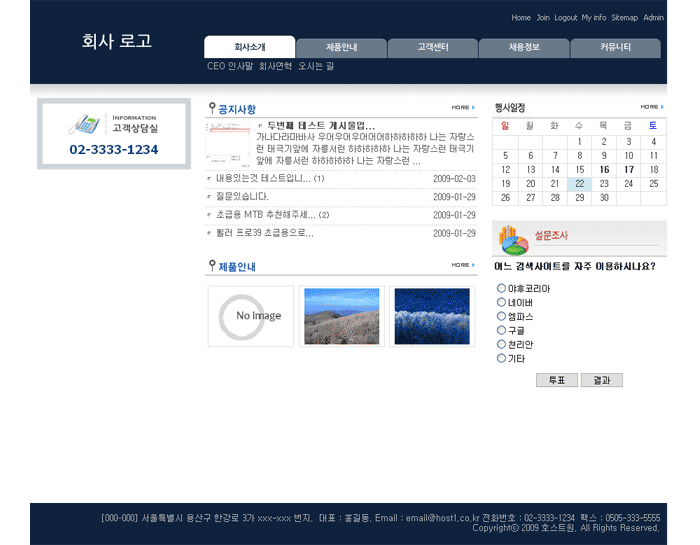The width and height of the screenshot is (700, 545).
Task: Click the 2009-02-03 date entry
Action: tap(454, 179)
